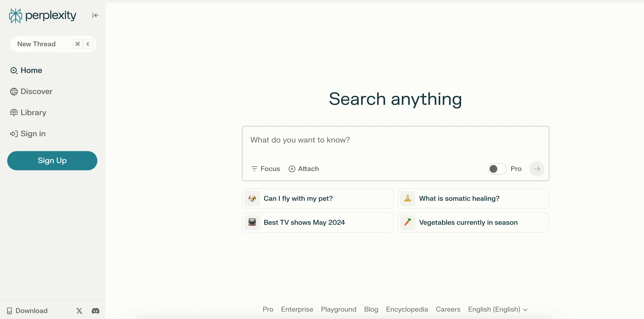Select 'Vegetables currently in season' suggestion
The height and width of the screenshot is (319, 644).
(x=473, y=223)
